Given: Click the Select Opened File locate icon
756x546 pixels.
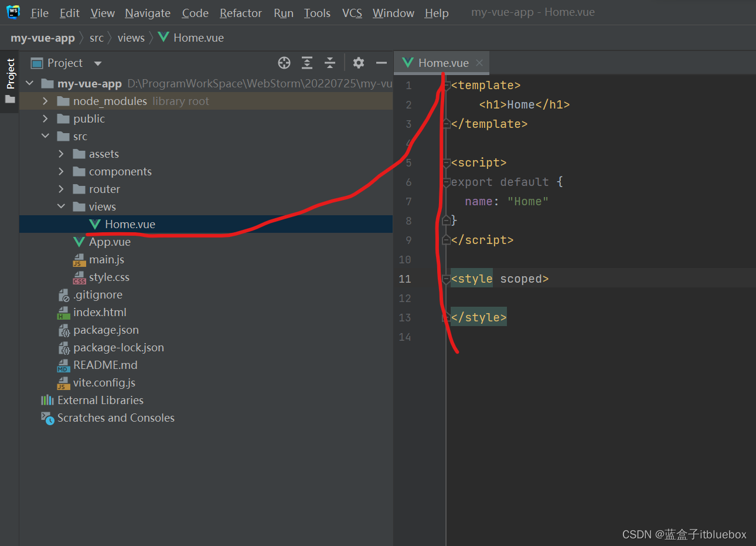Looking at the screenshot, I should (284, 63).
